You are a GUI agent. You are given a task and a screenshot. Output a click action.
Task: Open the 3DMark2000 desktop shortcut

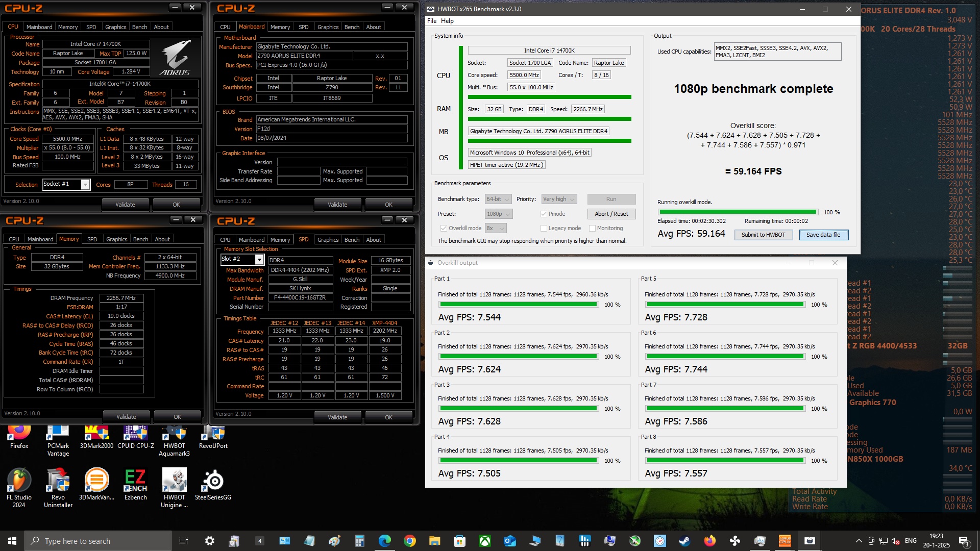click(96, 438)
